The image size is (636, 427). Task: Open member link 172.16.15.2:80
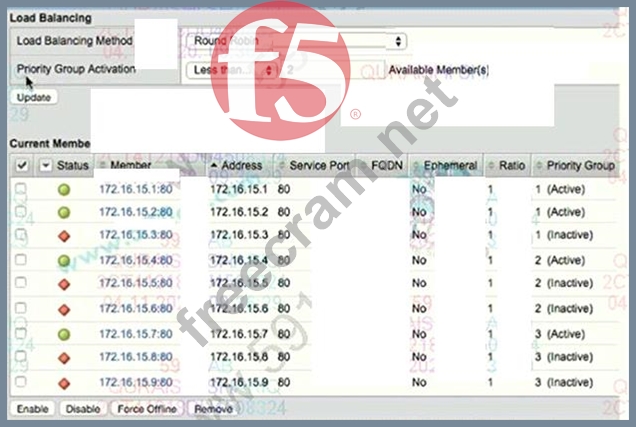pos(136,212)
